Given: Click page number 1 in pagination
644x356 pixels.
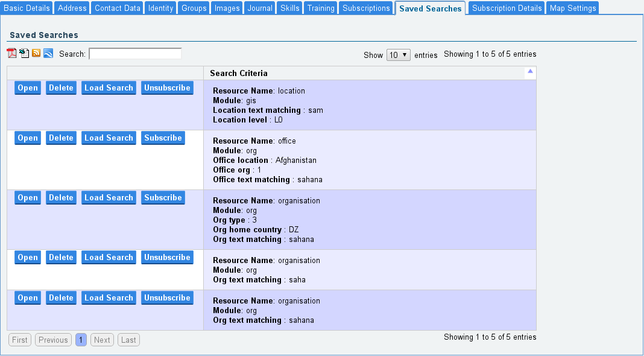Looking at the screenshot, I should click(x=81, y=340).
